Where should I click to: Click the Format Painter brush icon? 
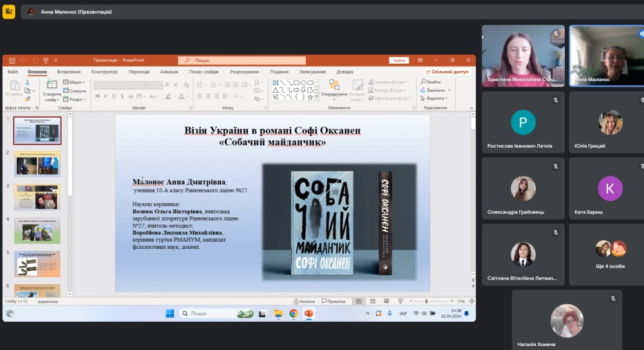pos(28,99)
